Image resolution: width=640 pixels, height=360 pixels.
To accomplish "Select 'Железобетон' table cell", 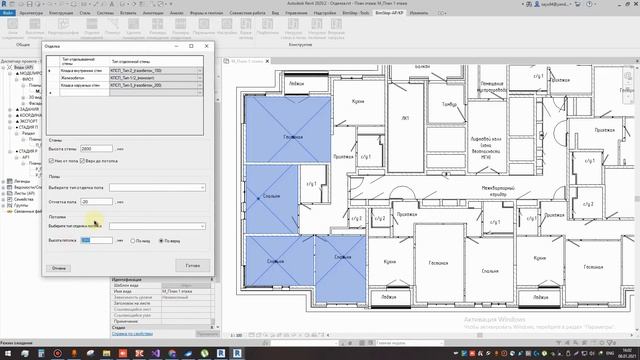I will (x=84, y=78).
